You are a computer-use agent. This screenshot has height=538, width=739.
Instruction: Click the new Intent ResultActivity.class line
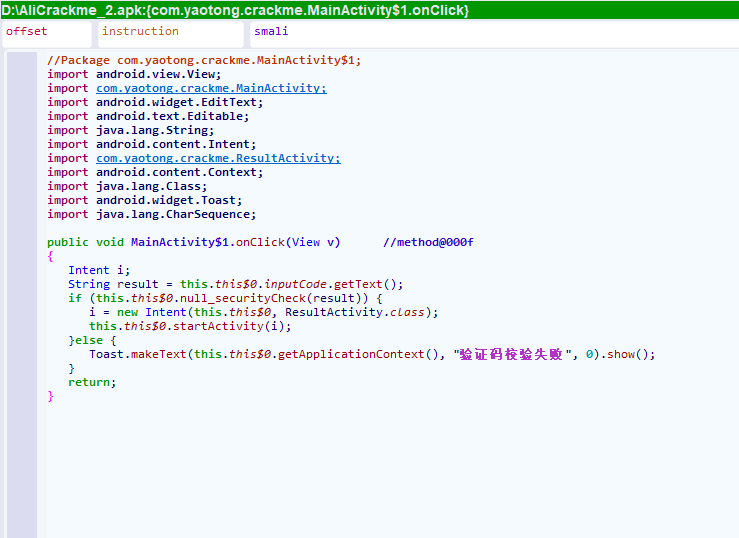(x=263, y=312)
